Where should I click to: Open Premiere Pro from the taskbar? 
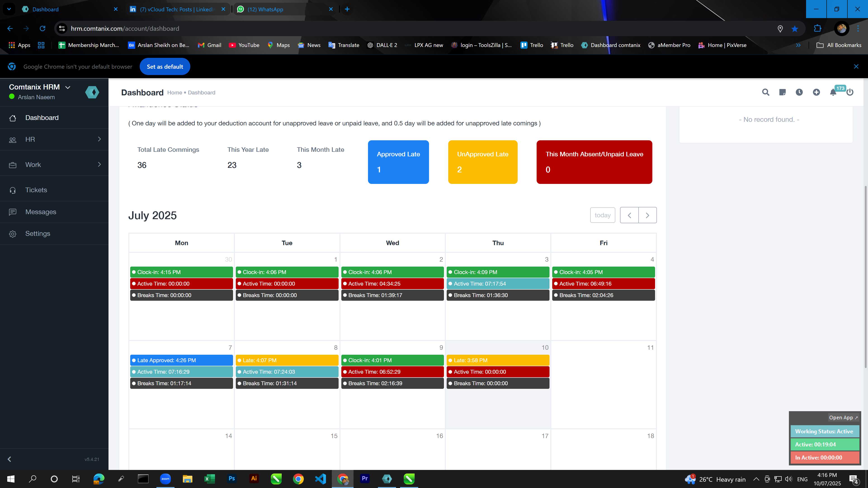(x=365, y=479)
